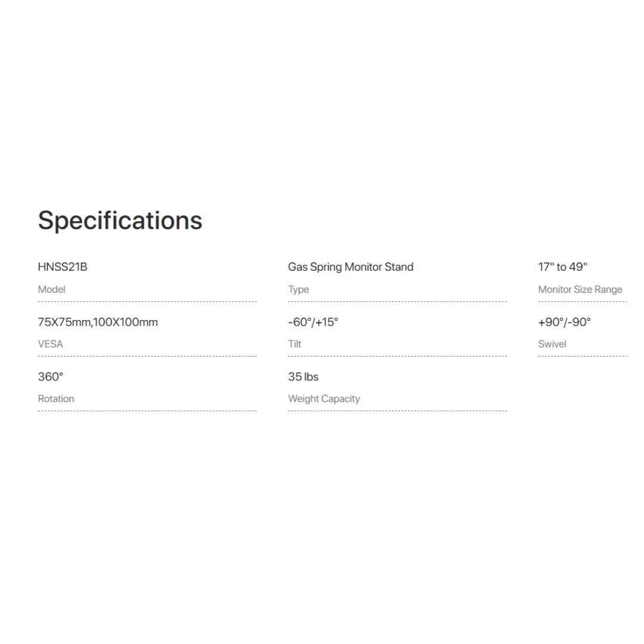Image resolution: width=644 pixels, height=644 pixels.
Task: Click the Tilt label
Action: (x=295, y=344)
